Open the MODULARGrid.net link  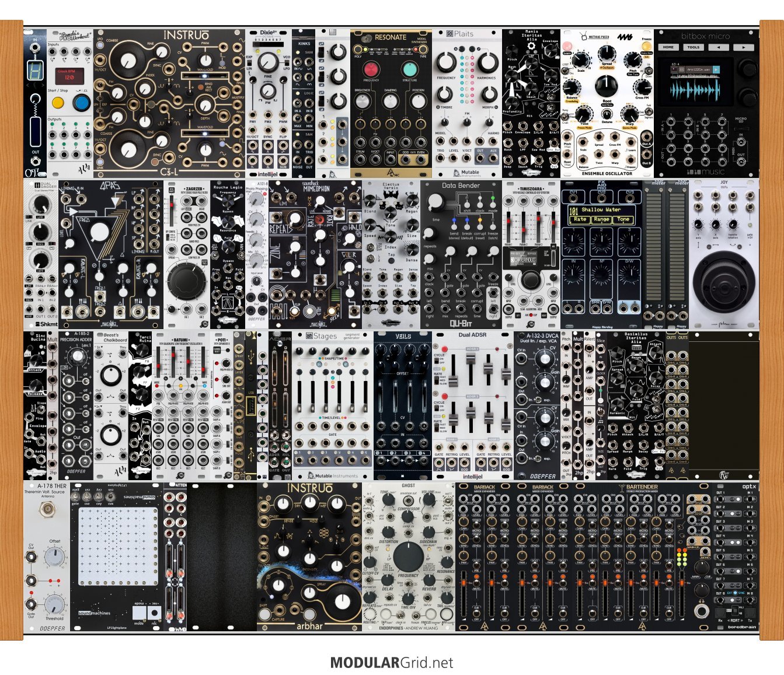(392, 663)
